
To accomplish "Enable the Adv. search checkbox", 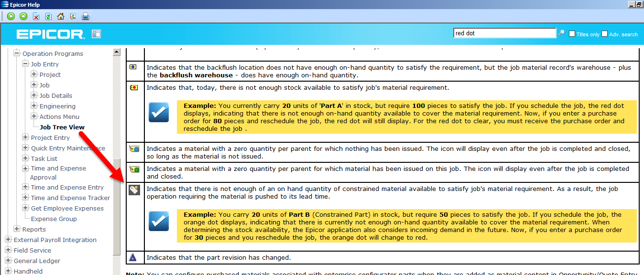I will [x=604, y=34].
